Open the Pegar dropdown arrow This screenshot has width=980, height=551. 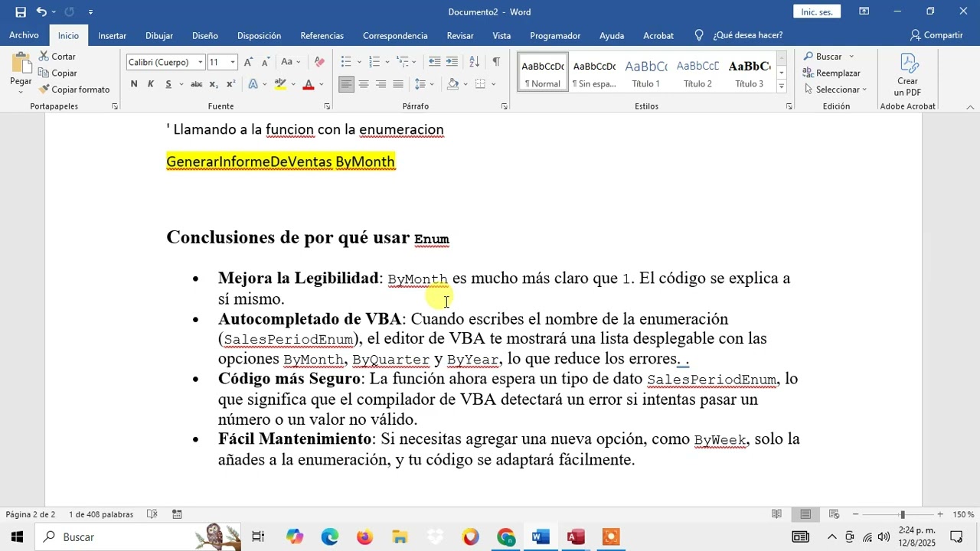[x=21, y=91]
